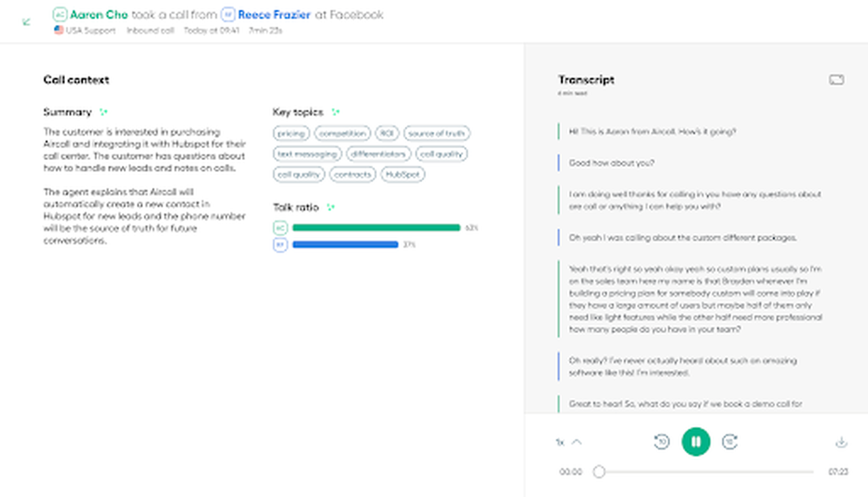Viewport: 868px width, 497px height.
Task: Click the "Today at 09:41" timestamp
Action: coord(211,31)
